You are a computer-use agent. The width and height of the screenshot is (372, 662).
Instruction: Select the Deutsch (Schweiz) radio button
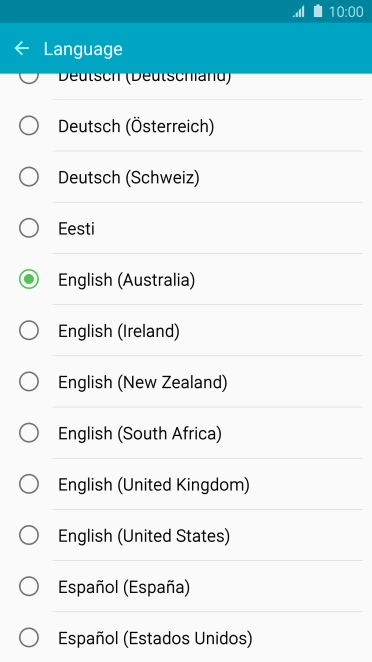29,177
